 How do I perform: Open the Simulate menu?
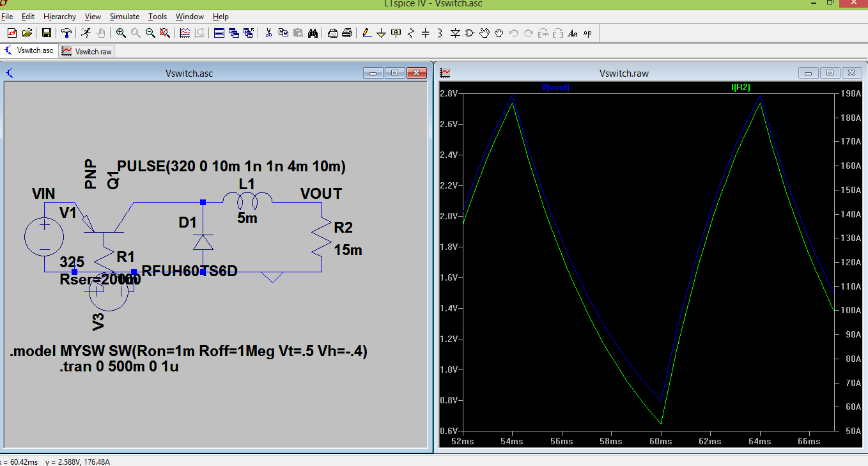point(125,17)
